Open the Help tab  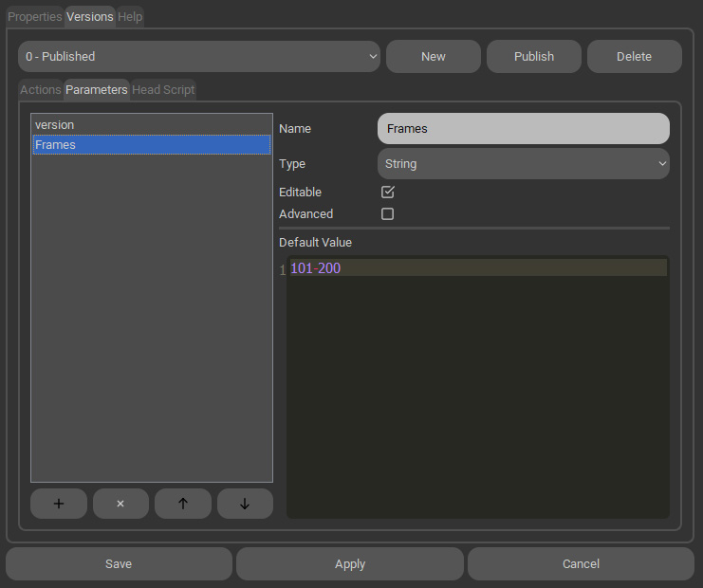click(x=130, y=17)
